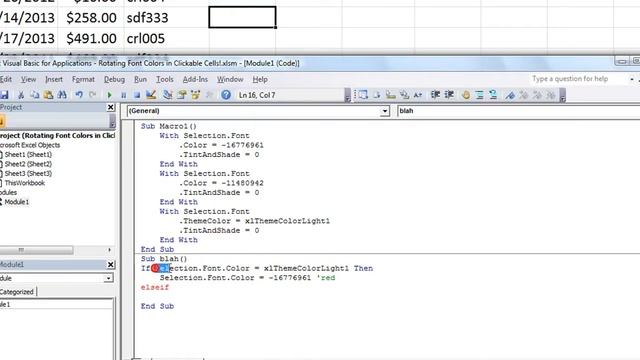Image resolution: width=640 pixels, height=360 pixels.
Task: Expand the Properties object dropdown arrow
Action: pyautogui.click(x=108, y=278)
